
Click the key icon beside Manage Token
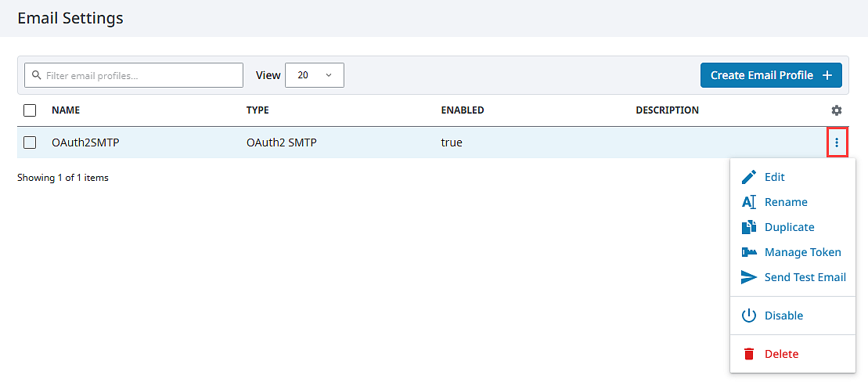748,252
